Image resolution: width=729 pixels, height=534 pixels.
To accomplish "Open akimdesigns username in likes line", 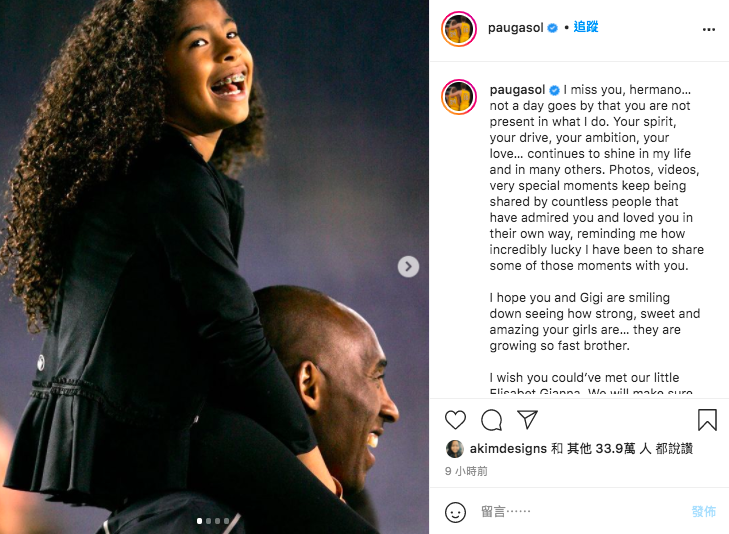I will pos(508,448).
